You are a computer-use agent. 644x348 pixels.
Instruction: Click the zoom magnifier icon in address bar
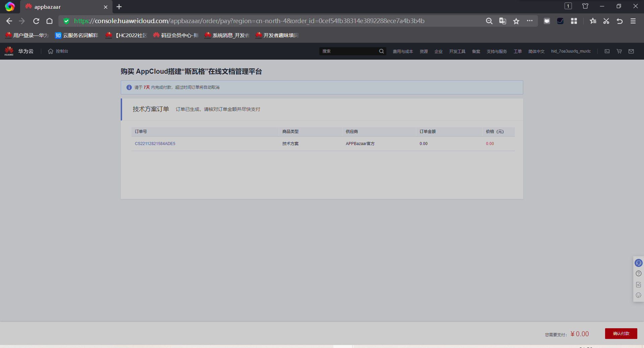[489, 21]
